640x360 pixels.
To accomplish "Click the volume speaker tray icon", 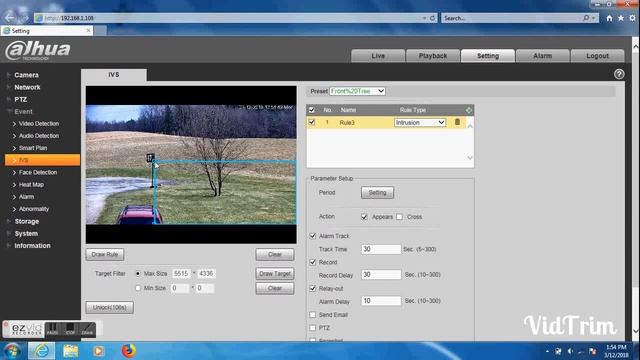I will click(570, 351).
